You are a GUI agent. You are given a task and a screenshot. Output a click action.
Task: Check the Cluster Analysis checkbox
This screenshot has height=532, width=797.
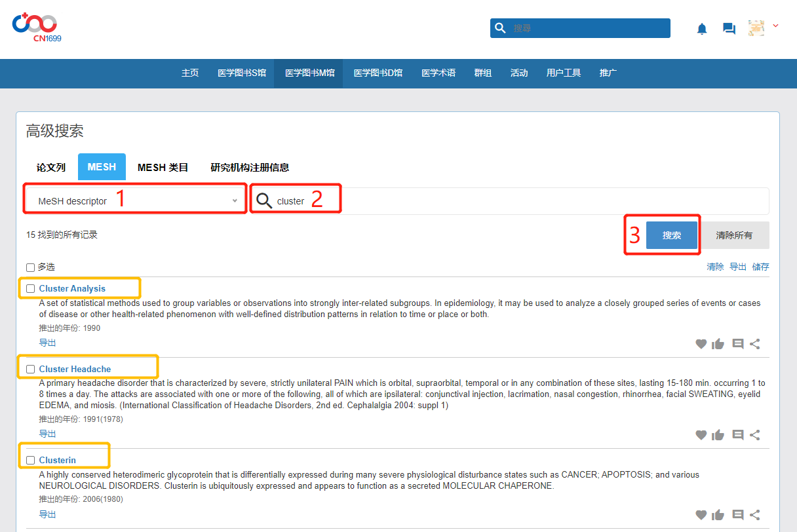(x=31, y=289)
